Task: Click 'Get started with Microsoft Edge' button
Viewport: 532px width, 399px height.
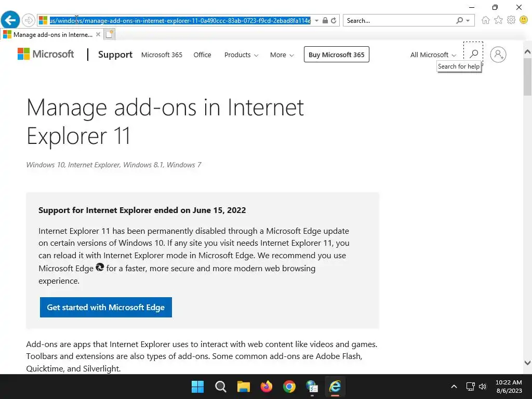Action: click(106, 308)
